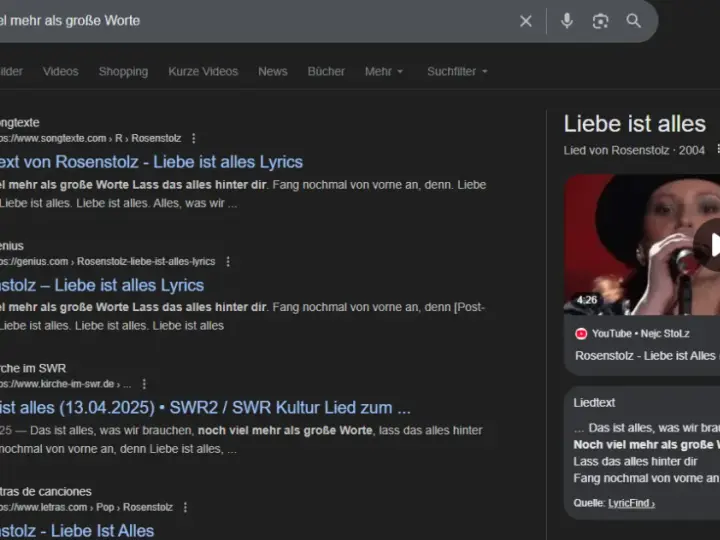
Task: Open the video thumbnail in the knowledge panel
Action: 642,244
